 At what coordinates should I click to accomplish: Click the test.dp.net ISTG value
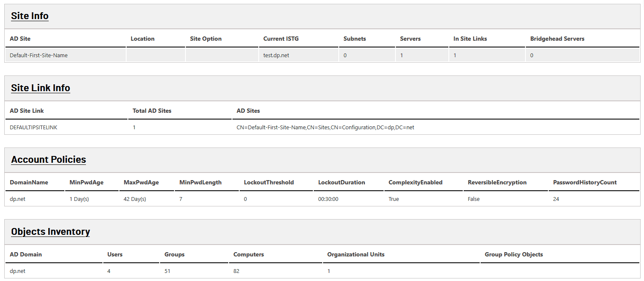pos(276,55)
